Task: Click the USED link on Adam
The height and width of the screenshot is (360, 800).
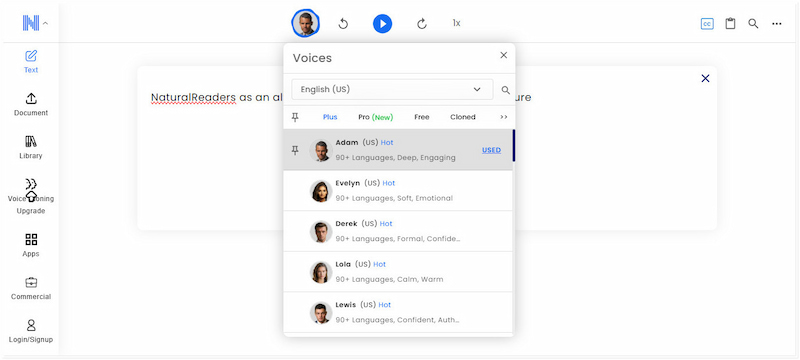Action: 491,150
